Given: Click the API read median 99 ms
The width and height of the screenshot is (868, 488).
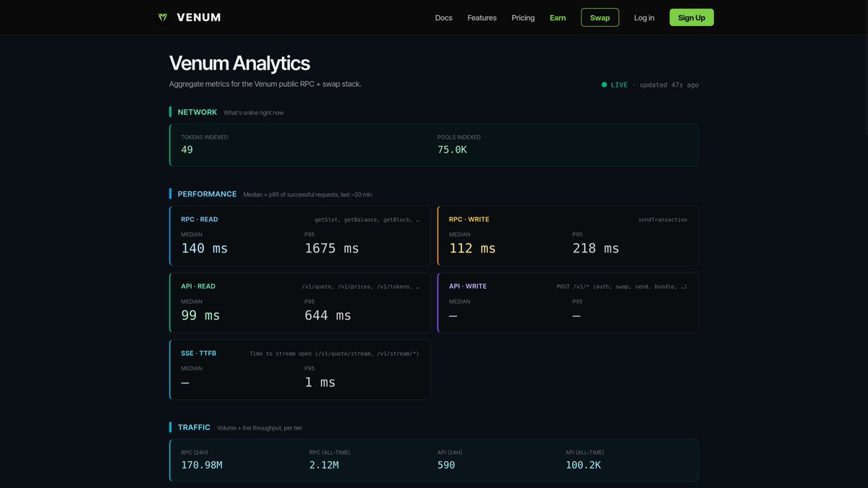Looking at the screenshot, I should coord(200,315).
